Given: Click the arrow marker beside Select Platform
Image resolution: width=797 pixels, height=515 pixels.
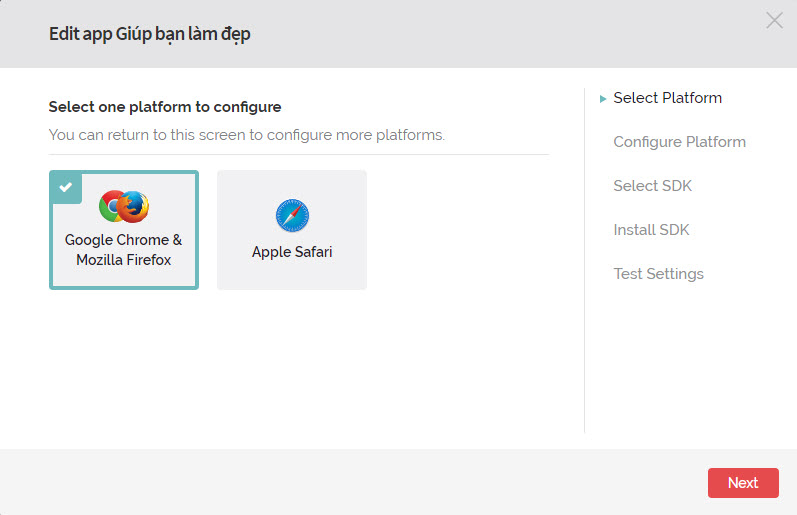Looking at the screenshot, I should (603, 99).
